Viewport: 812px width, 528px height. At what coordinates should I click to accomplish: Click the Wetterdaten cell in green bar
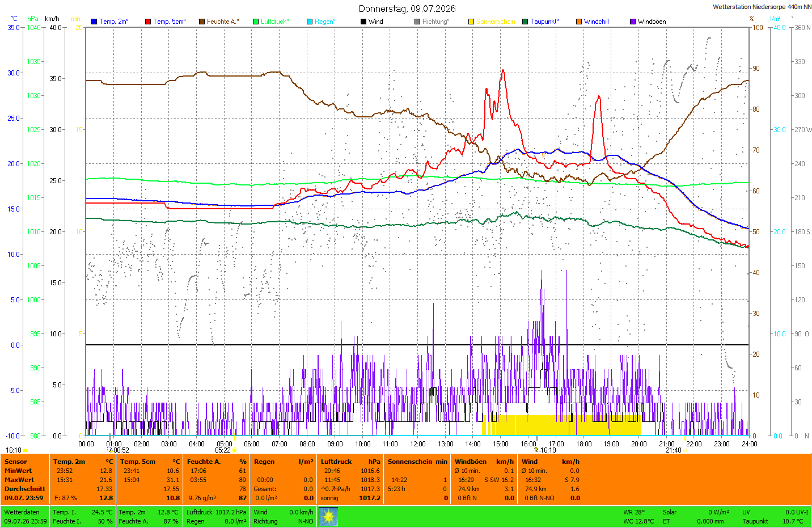[x=26, y=517]
